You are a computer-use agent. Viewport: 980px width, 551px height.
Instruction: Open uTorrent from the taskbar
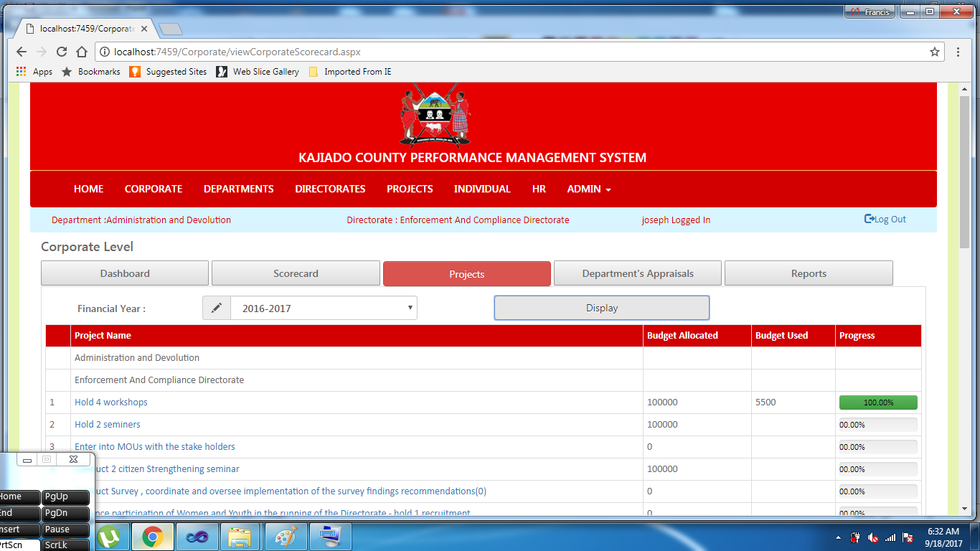click(110, 537)
